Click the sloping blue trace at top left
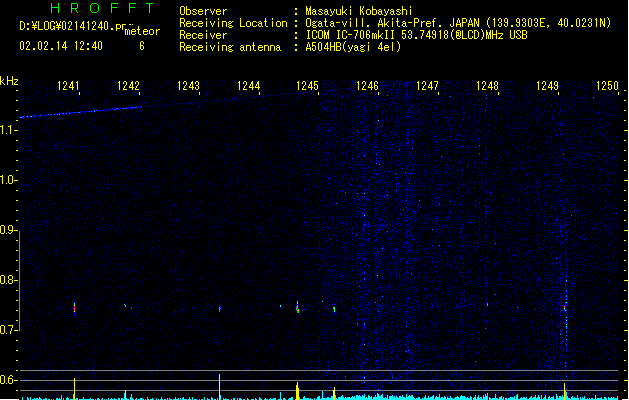The image size is (629, 400). click(x=81, y=112)
